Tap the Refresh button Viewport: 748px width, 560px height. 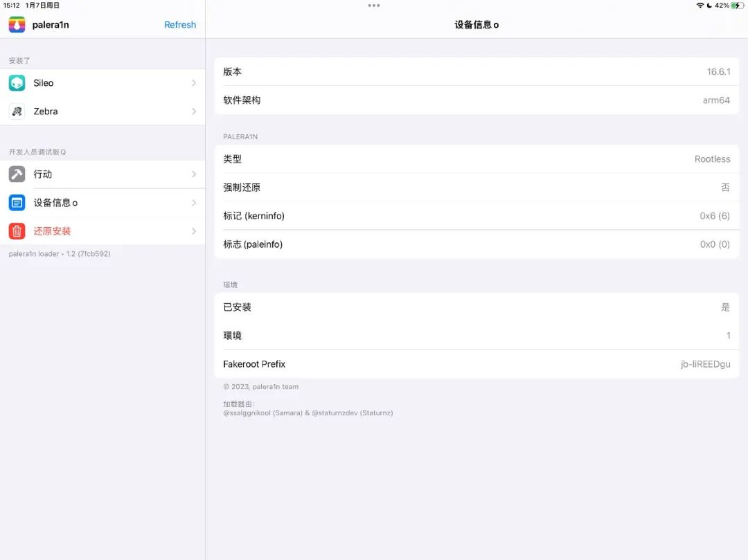coord(180,25)
